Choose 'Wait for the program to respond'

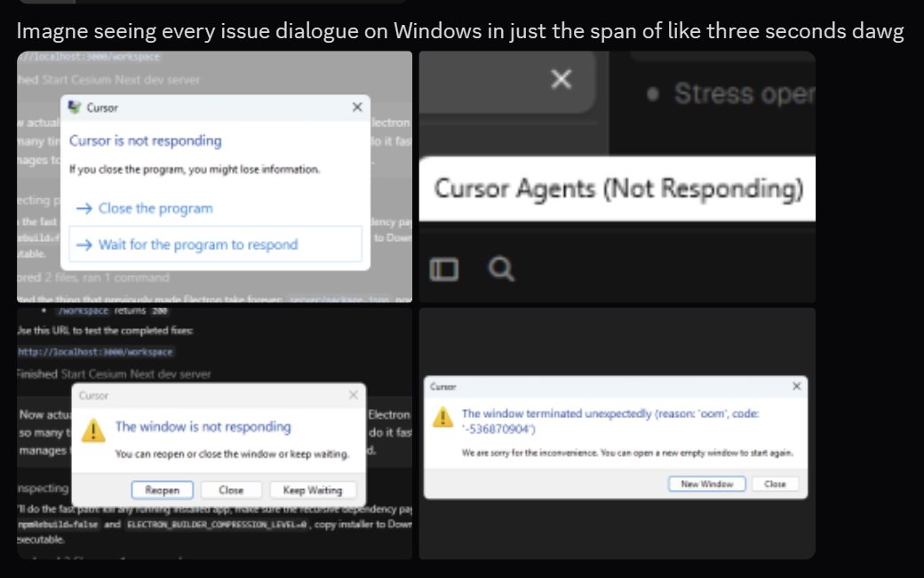(215, 245)
